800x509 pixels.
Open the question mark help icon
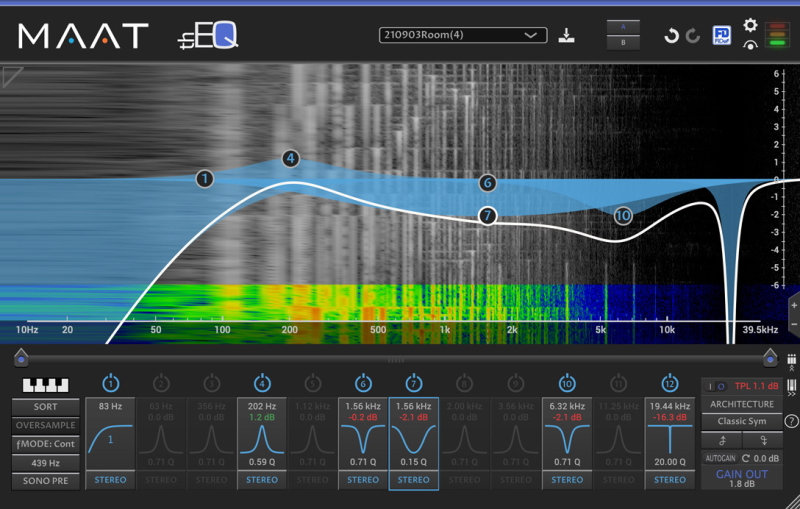pyautogui.click(x=792, y=421)
